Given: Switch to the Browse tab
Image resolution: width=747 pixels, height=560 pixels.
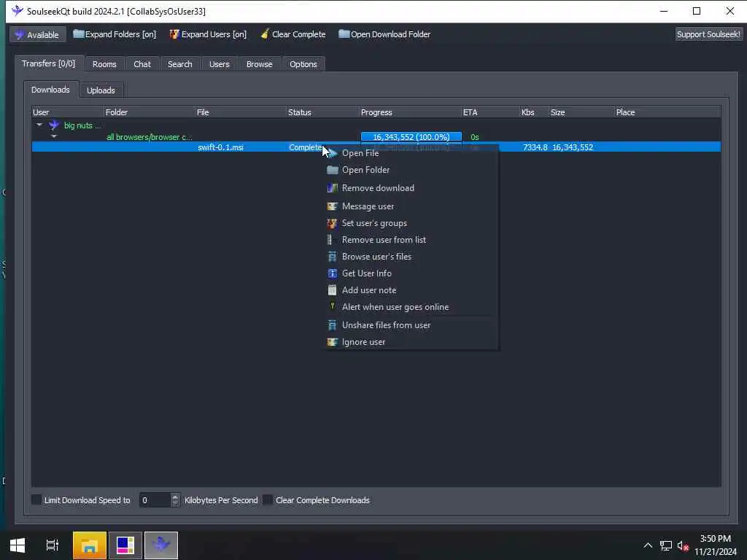Looking at the screenshot, I should click(259, 64).
